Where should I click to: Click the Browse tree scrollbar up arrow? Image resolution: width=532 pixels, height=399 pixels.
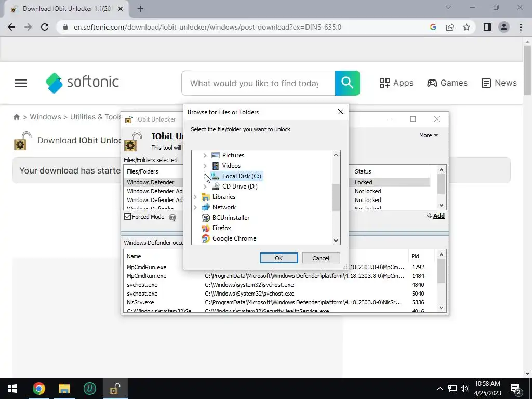(x=336, y=155)
